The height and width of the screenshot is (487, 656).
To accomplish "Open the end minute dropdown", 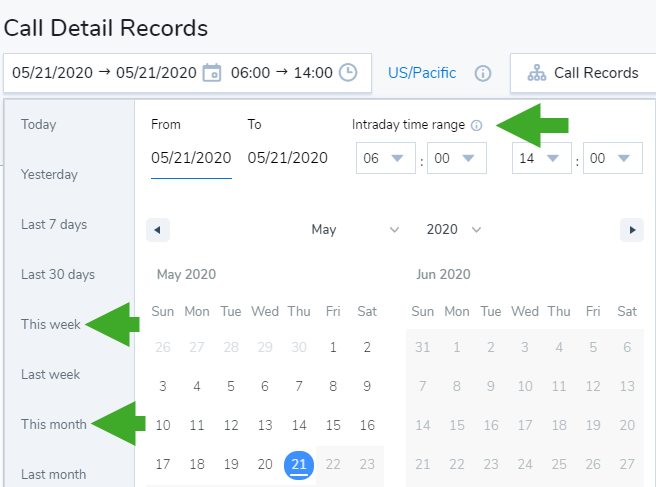I will coord(613,158).
